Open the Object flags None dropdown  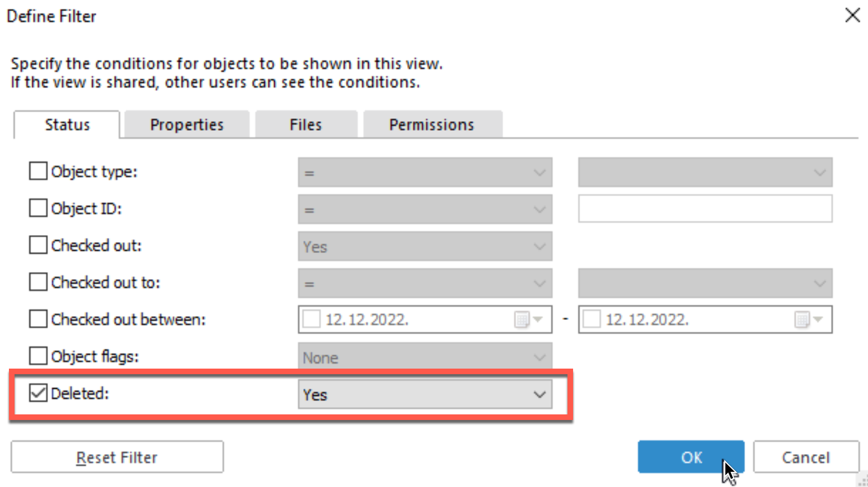[x=425, y=357]
